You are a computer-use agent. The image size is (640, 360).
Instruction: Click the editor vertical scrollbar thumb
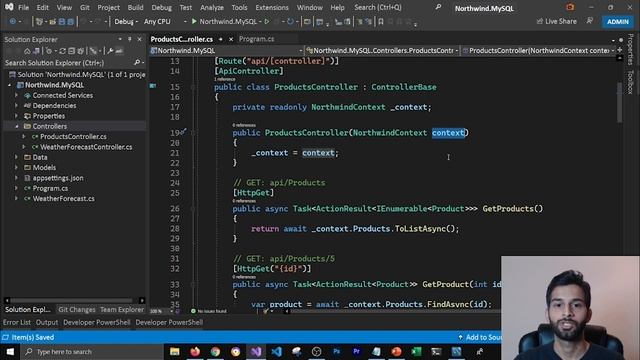pyautogui.click(x=620, y=102)
